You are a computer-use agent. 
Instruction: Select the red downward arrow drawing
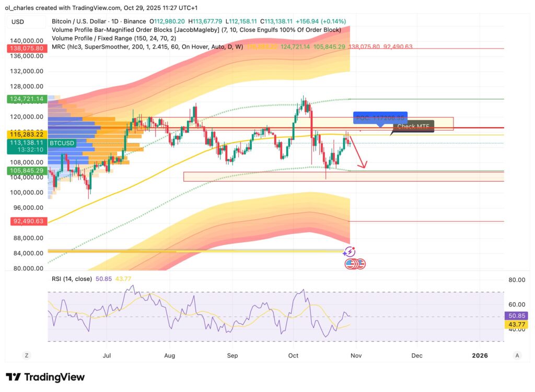click(x=358, y=152)
